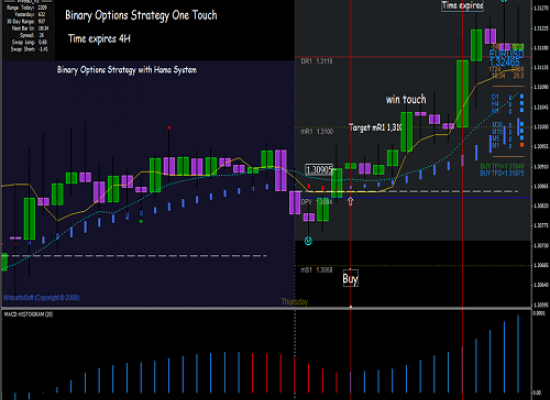Click the orange M1 trend signal square
This screenshot has height=400, width=550.
pyautogui.click(x=522, y=145)
